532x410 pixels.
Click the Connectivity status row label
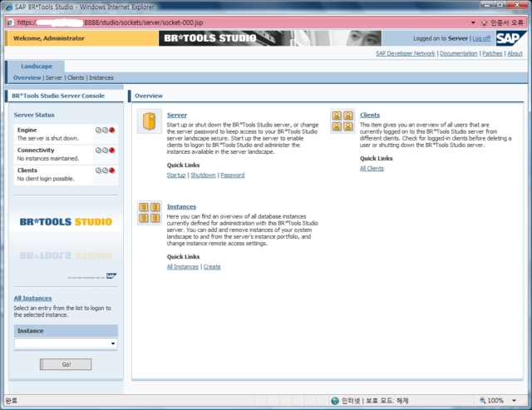(36, 150)
